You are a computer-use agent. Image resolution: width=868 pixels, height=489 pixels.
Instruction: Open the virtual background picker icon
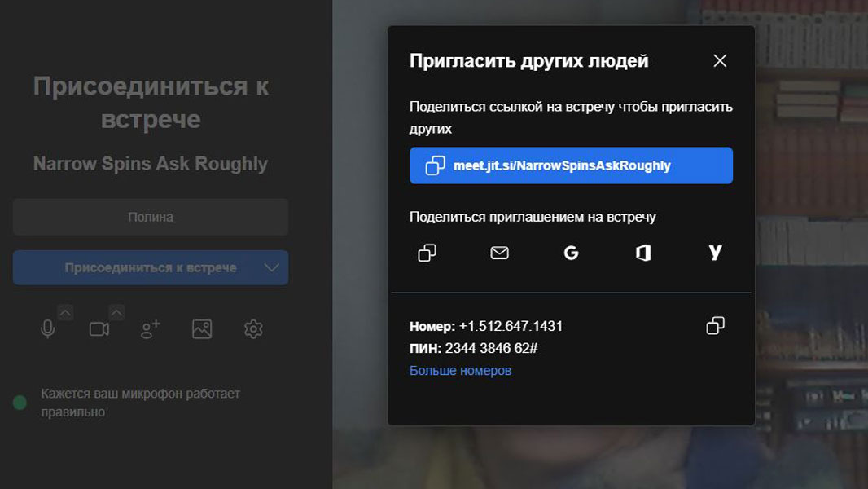pyautogui.click(x=202, y=329)
